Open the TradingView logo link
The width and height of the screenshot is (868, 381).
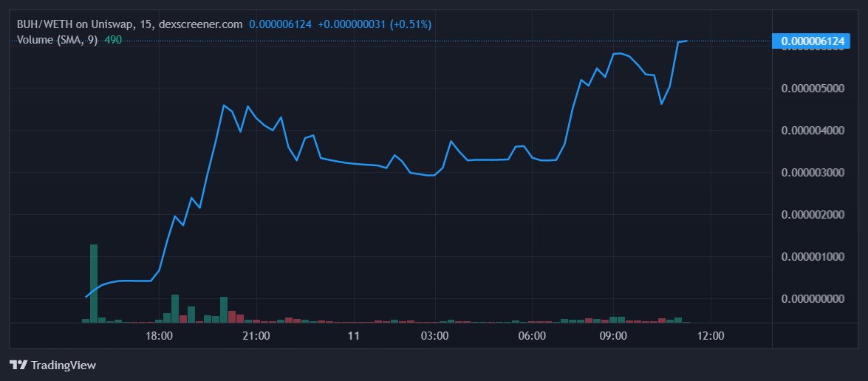point(53,365)
